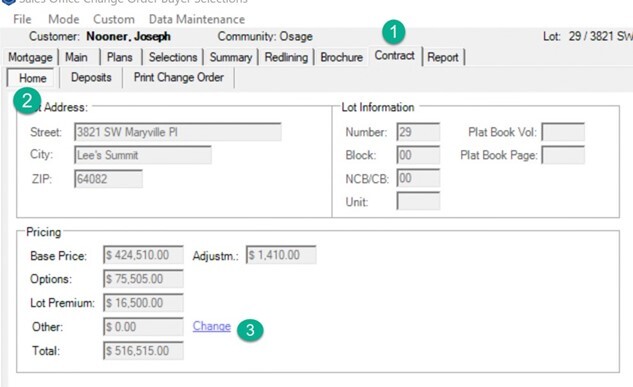Click the Change link next to Other
Image resolution: width=633 pixels, height=387 pixels.
pos(212,326)
